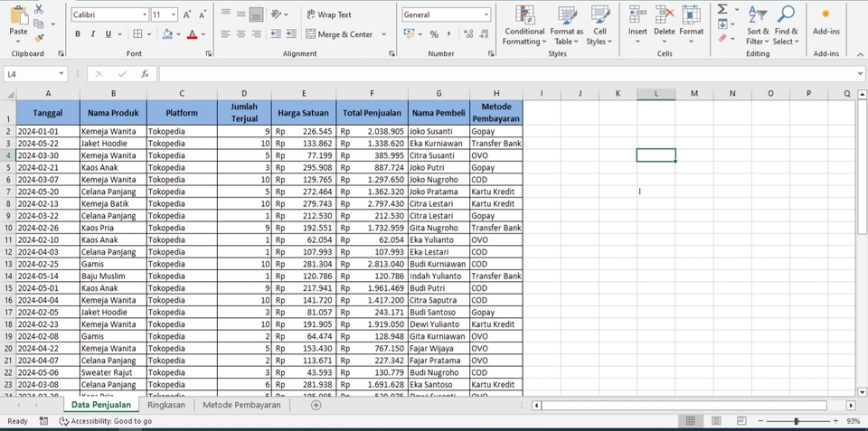
Task: Toggle Bold formatting
Action: 78,34
